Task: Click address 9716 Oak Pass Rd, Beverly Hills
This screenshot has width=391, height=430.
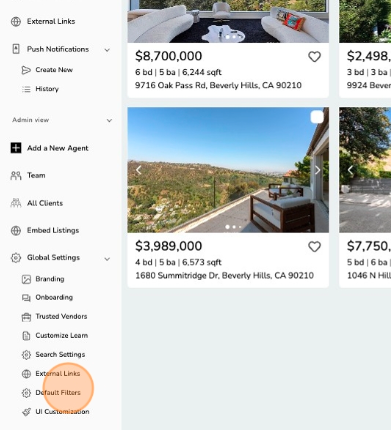Action: [x=218, y=85]
